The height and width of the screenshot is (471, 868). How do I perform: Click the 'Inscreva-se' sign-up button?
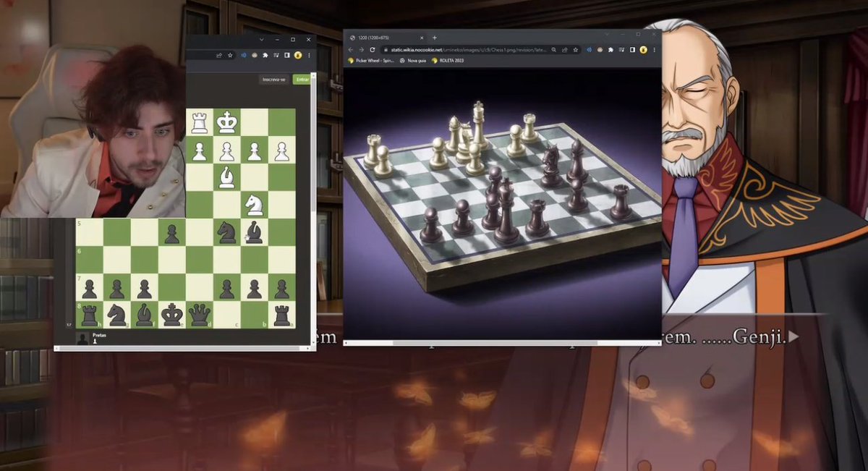pos(274,80)
